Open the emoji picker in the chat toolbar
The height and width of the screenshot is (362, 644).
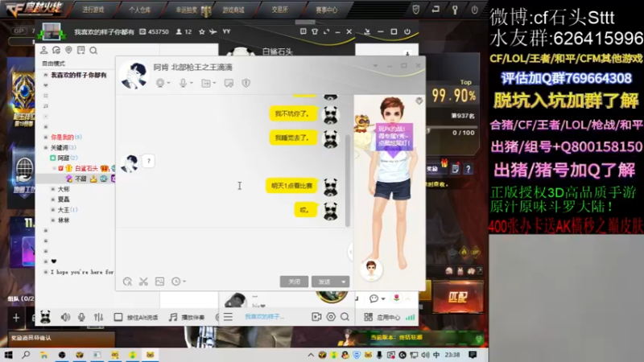coord(127,282)
